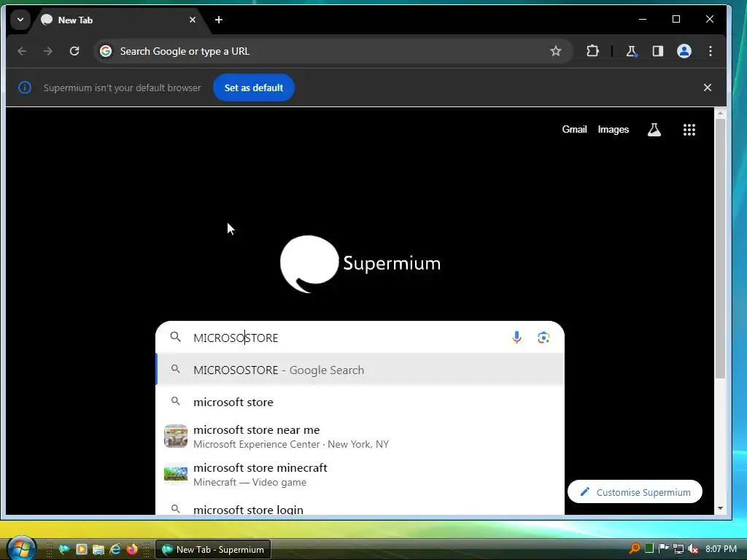Viewport: 747px width, 560px height.
Task: Click the default browser info icon
Action: [x=25, y=87]
